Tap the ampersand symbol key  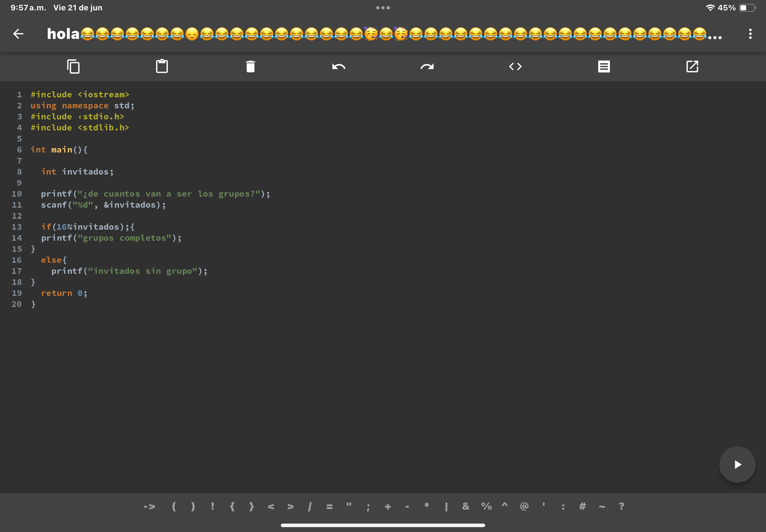465,507
